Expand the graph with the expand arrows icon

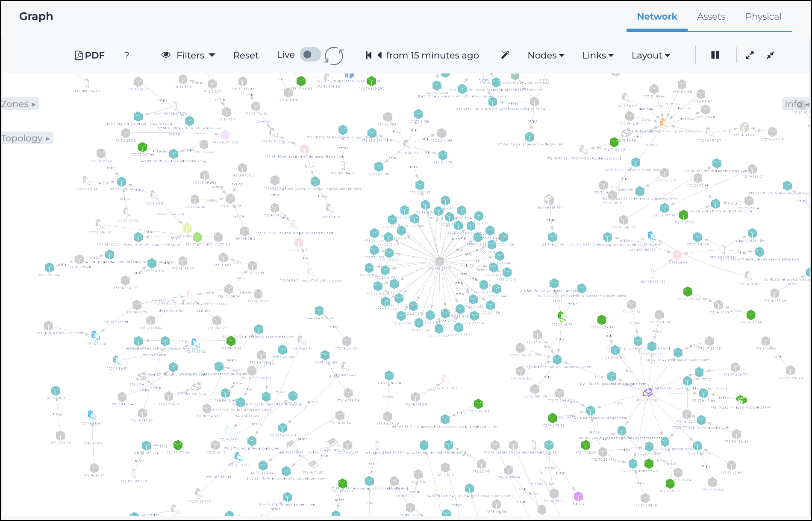coord(750,55)
